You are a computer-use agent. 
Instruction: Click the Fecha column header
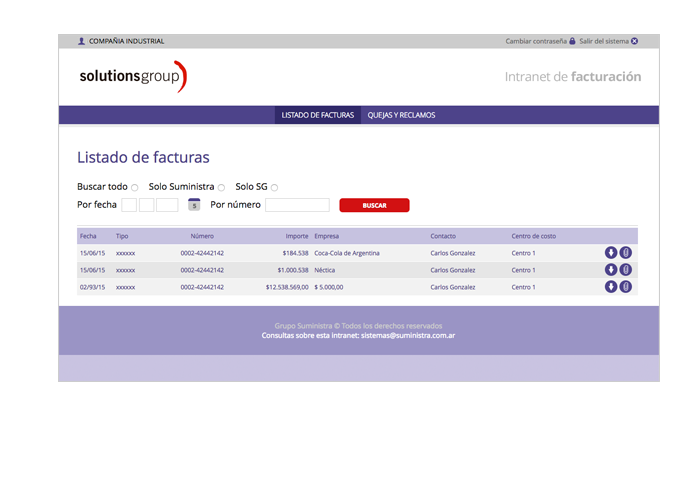click(x=88, y=236)
